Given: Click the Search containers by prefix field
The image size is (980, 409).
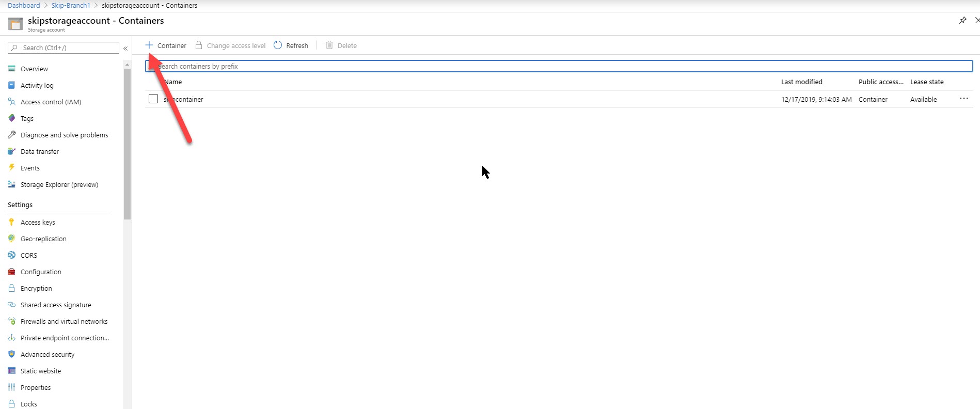Looking at the screenshot, I should point(559,66).
